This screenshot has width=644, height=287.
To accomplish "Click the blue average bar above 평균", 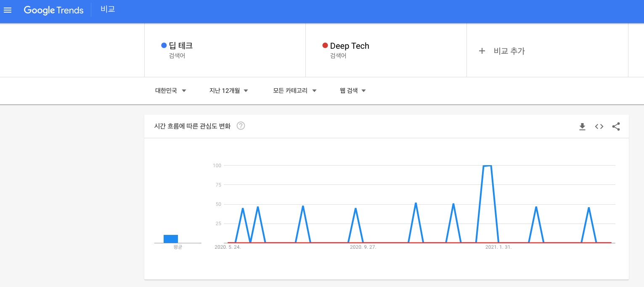I will pos(171,239).
